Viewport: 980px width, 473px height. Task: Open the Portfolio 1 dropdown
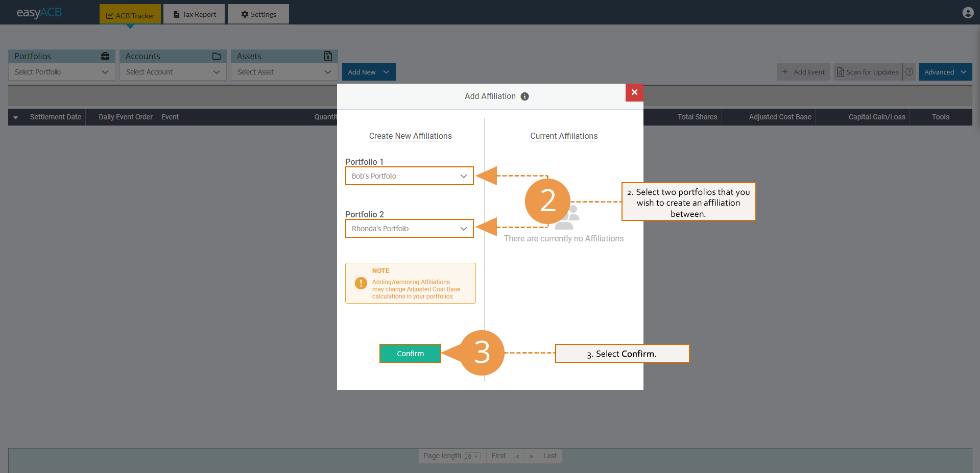coord(409,176)
